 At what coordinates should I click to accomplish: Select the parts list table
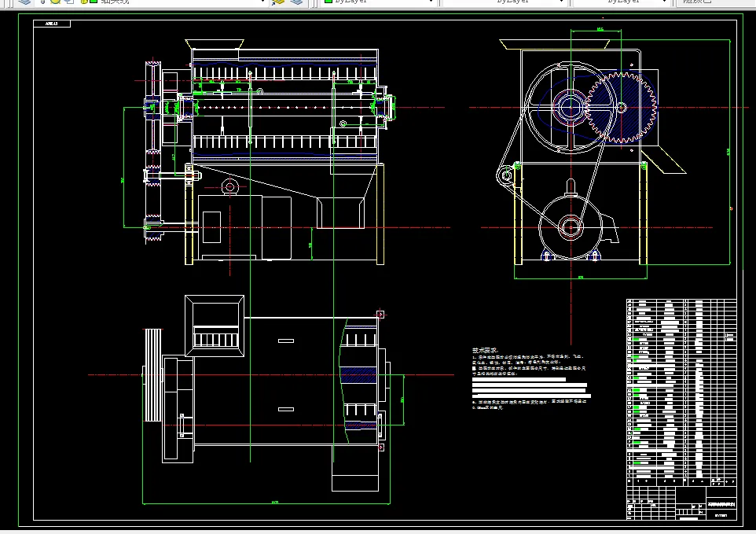[x=681, y=392]
